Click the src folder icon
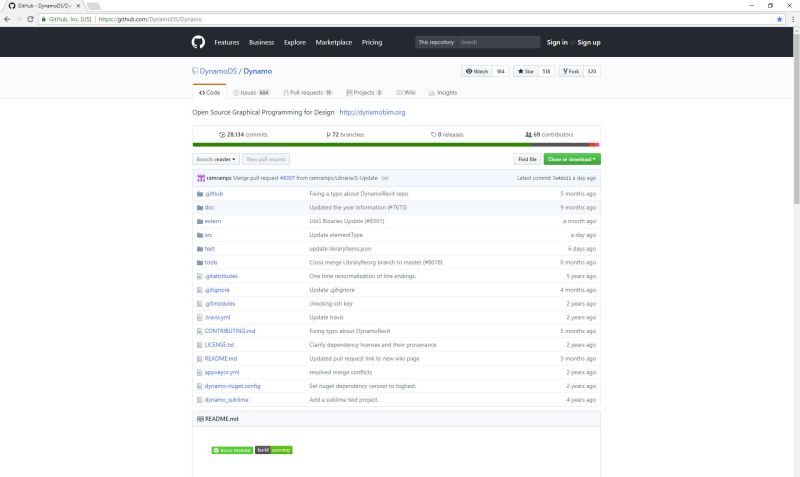 tap(200, 235)
